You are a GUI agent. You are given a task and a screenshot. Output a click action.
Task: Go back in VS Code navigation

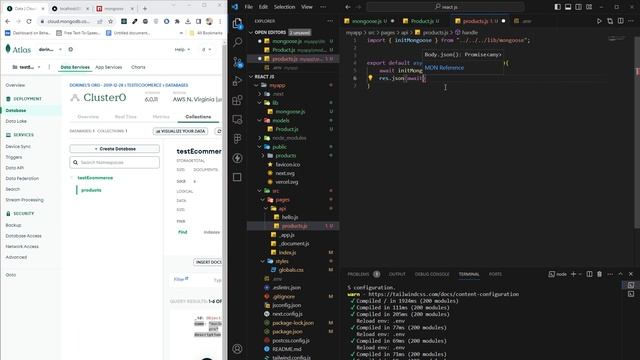[x=348, y=7]
